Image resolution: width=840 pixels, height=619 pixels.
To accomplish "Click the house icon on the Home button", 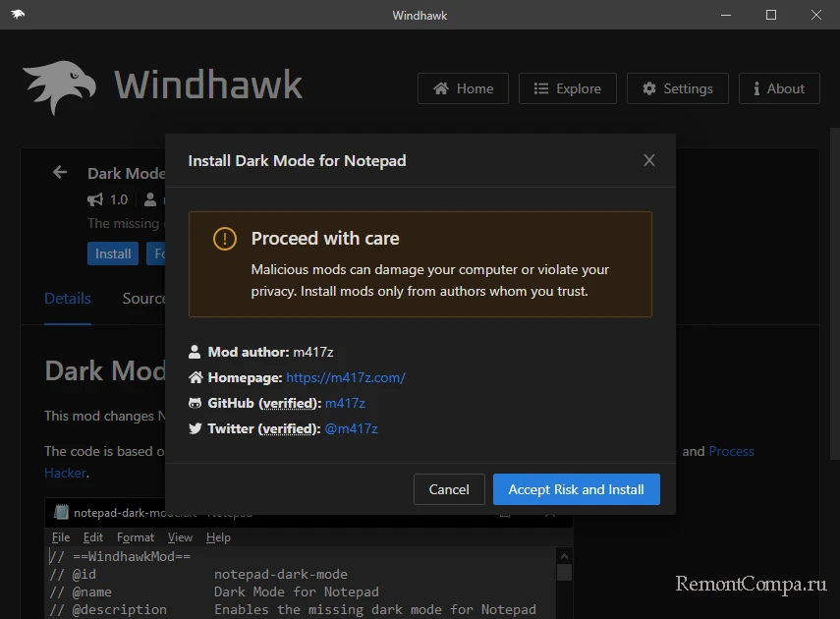I will click(x=441, y=88).
